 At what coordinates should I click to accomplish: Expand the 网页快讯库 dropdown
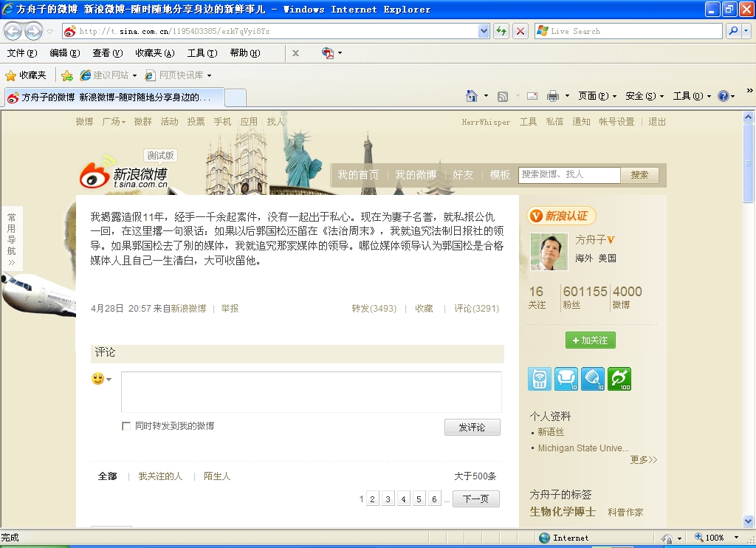coord(209,76)
